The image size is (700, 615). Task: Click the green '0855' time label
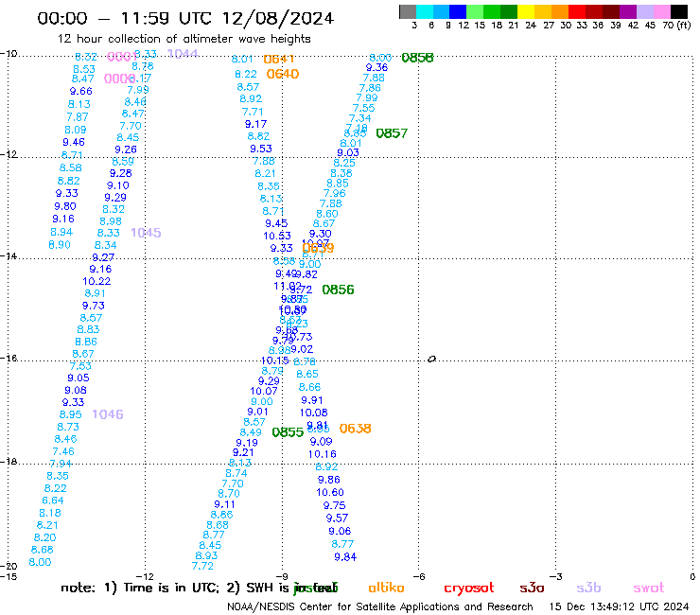coord(288,432)
